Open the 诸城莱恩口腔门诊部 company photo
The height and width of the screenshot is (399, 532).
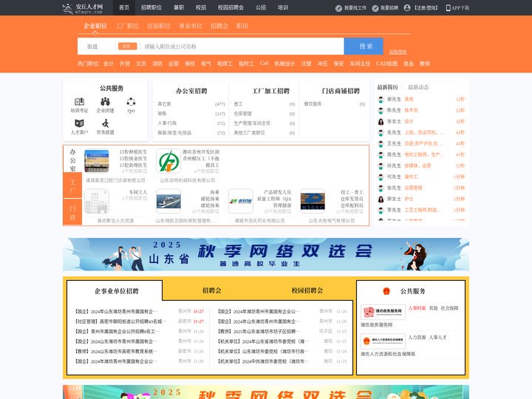point(97,161)
